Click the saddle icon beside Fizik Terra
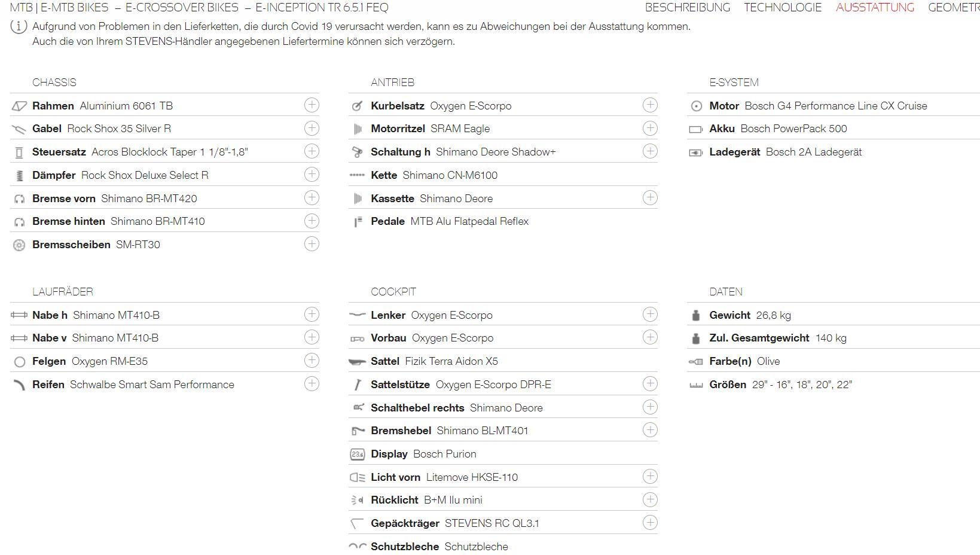The width and height of the screenshot is (980, 555). 357,362
